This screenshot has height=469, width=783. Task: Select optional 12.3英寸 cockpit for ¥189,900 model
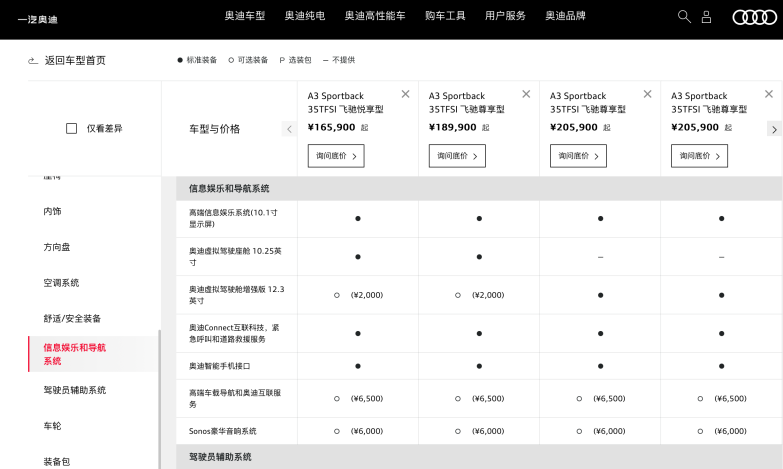click(458, 295)
